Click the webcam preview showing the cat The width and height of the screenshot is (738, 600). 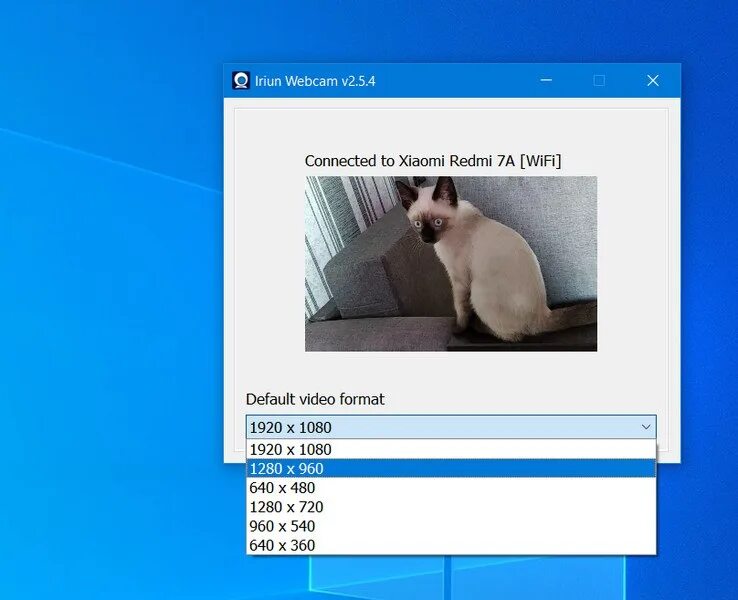451,264
